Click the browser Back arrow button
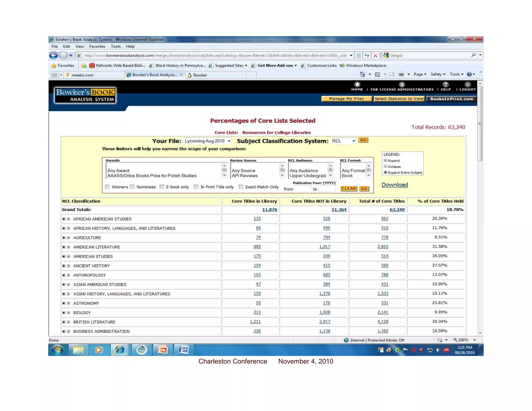 click(54, 55)
